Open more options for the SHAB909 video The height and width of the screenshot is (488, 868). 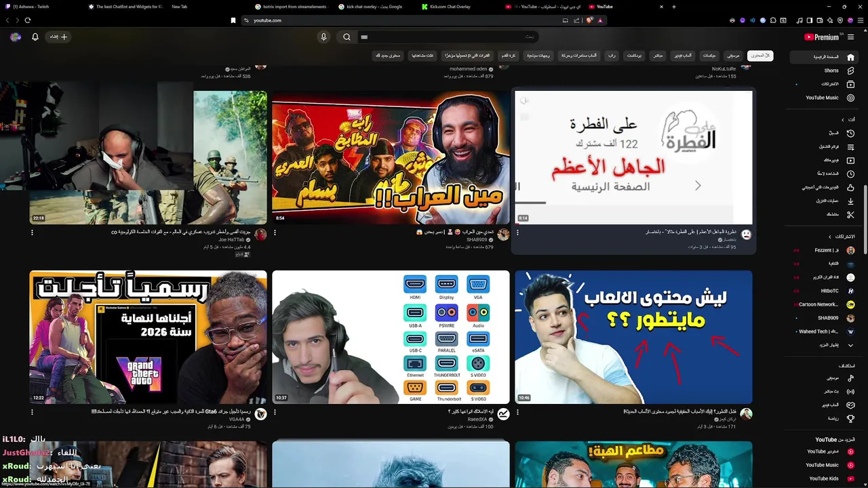pos(275,232)
